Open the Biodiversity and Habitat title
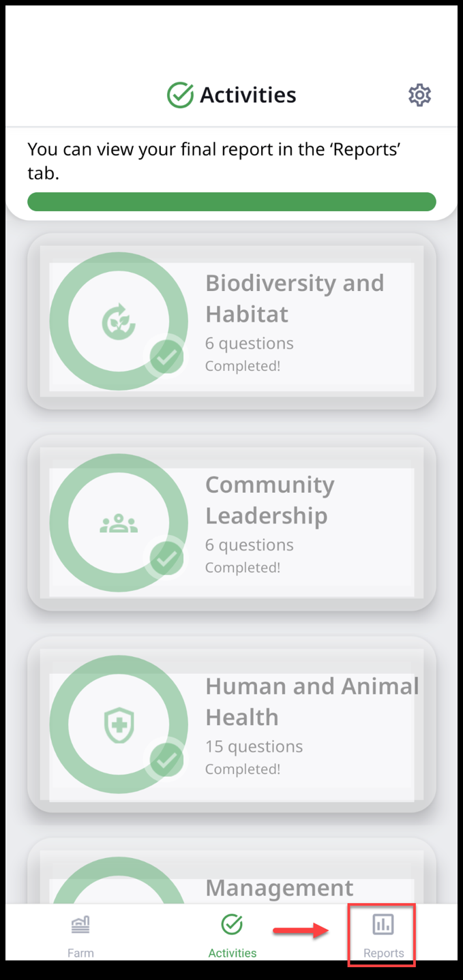Image resolution: width=463 pixels, height=980 pixels. tap(295, 298)
